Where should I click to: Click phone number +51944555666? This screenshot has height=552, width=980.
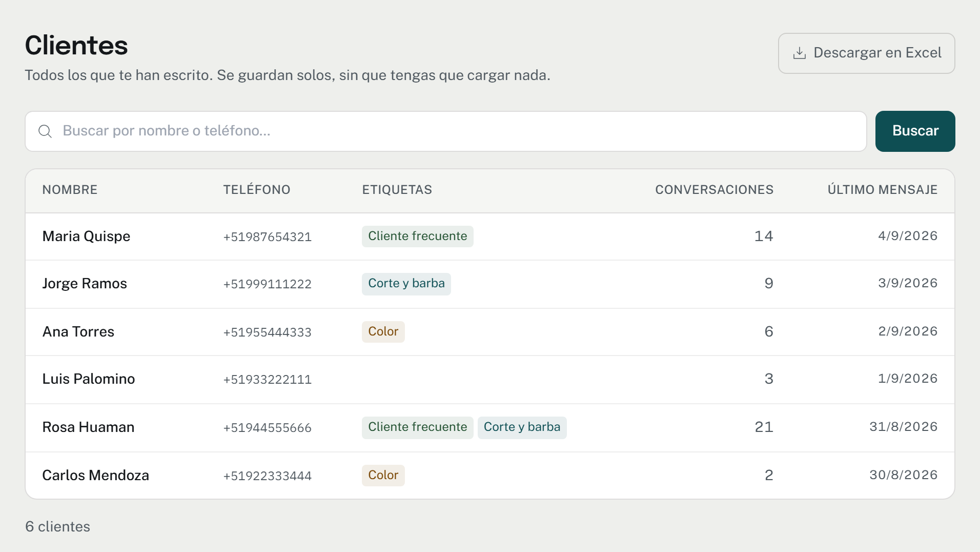point(268,428)
